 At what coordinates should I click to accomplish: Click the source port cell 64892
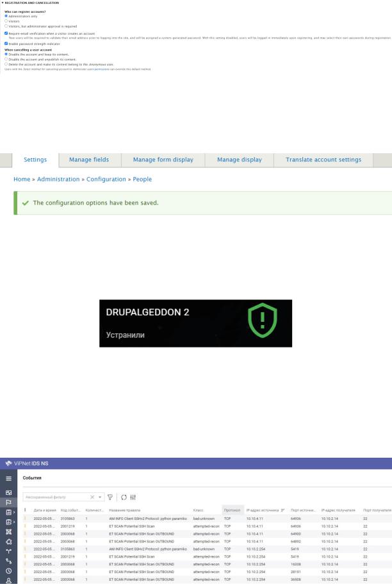295,541
